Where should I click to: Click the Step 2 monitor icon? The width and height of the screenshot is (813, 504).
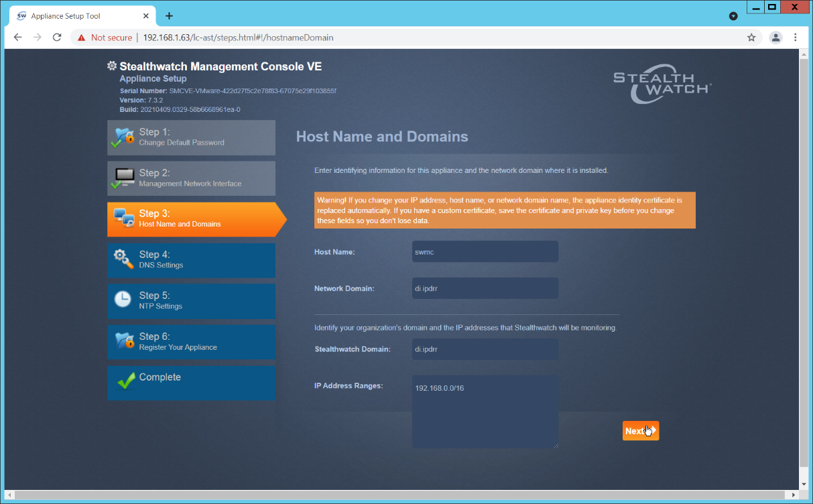(x=124, y=178)
